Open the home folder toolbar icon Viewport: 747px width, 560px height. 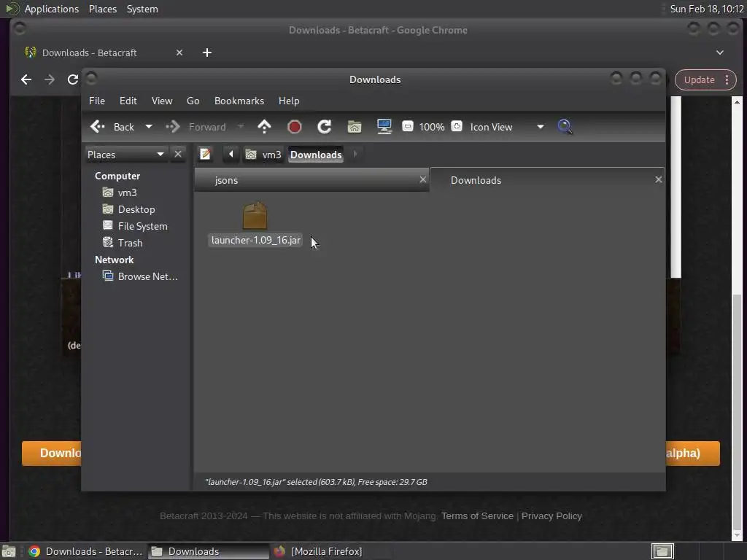click(355, 127)
